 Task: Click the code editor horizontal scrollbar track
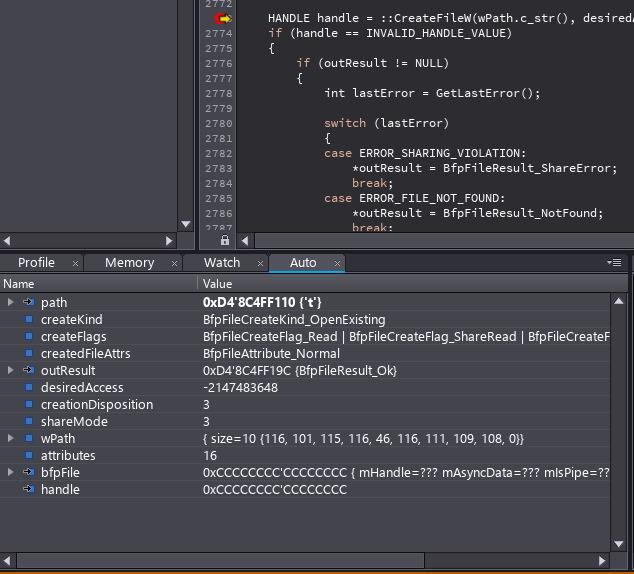tap(444, 241)
